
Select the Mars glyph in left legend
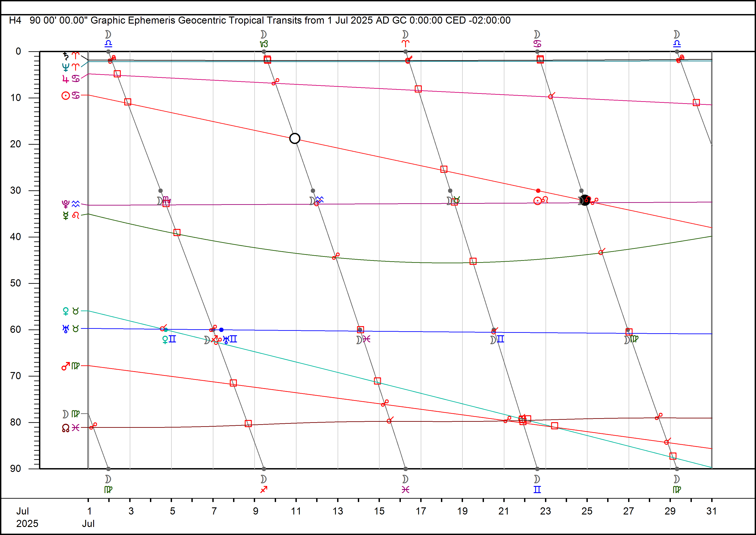pyautogui.click(x=66, y=366)
